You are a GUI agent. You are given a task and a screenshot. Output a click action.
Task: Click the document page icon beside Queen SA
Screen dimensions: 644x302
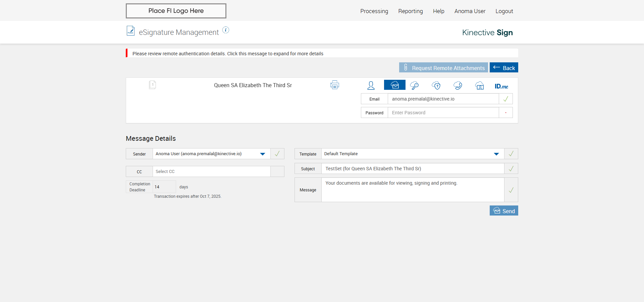coord(152,85)
